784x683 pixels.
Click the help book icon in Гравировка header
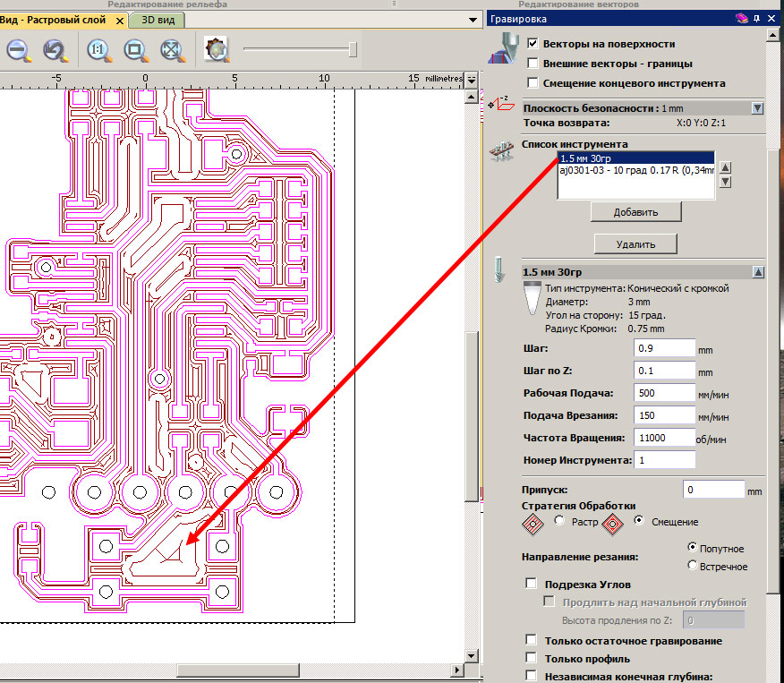(x=742, y=19)
